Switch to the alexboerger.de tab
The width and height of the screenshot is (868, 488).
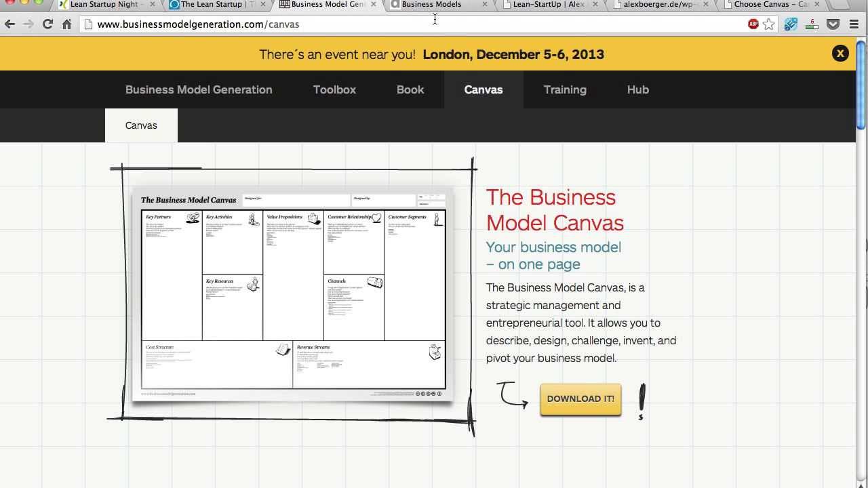click(x=658, y=4)
